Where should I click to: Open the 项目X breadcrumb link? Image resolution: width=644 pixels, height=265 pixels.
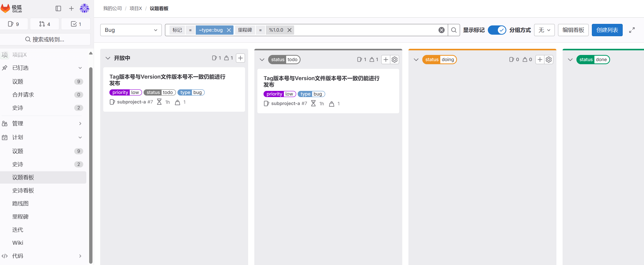click(136, 8)
